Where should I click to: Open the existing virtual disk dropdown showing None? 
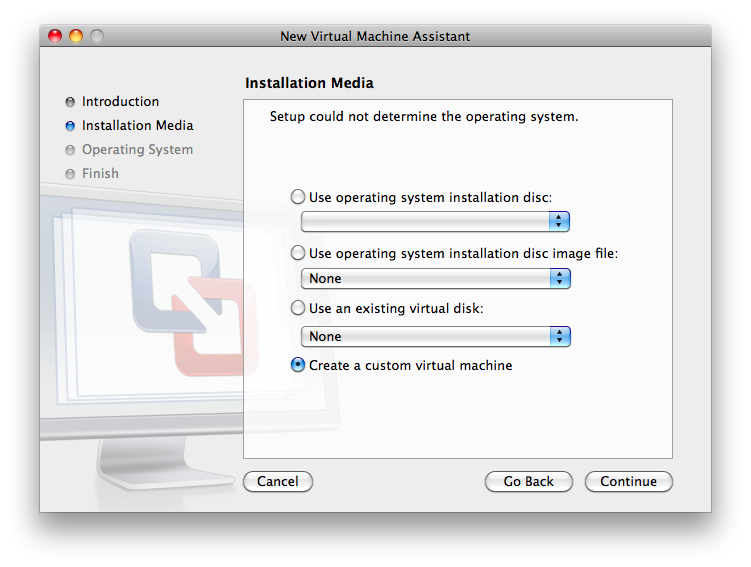pos(435,336)
